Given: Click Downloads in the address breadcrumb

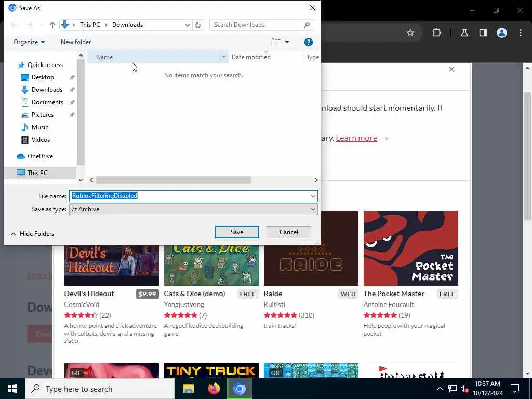Looking at the screenshot, I should coord(128,25).
